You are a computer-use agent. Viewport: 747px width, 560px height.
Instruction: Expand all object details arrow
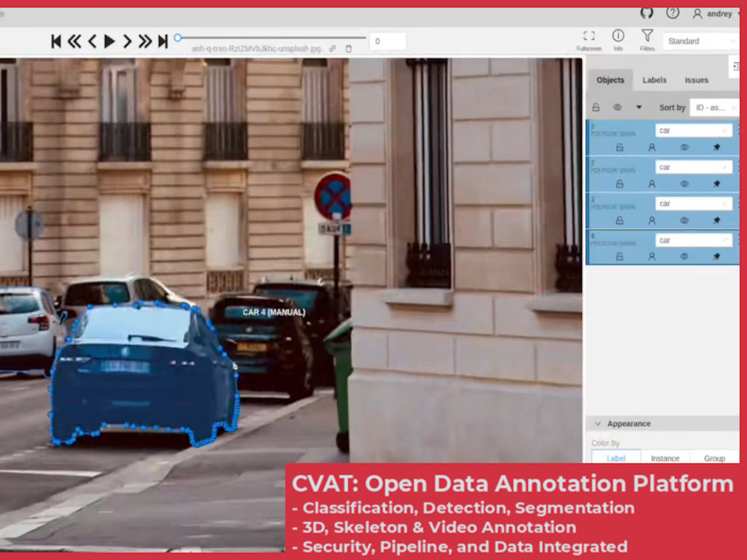point(639,108)
